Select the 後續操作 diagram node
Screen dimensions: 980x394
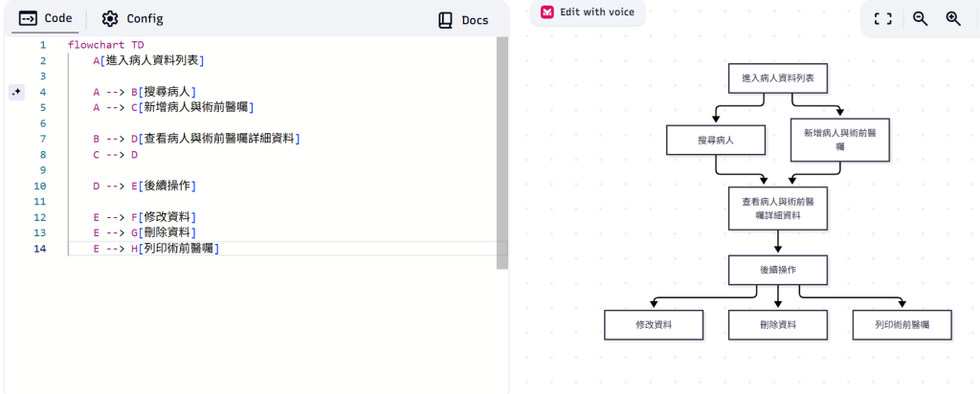pyautogui.click(x=777, y=270)
